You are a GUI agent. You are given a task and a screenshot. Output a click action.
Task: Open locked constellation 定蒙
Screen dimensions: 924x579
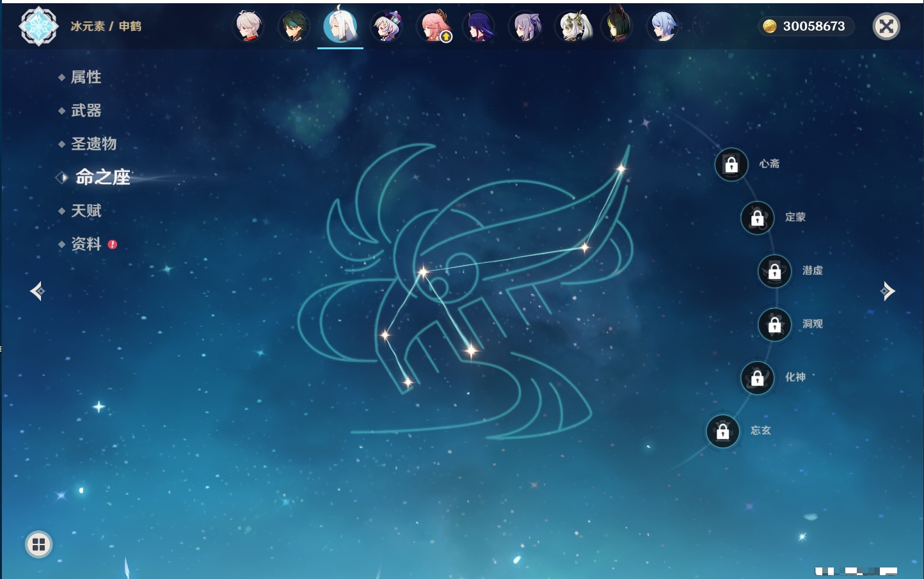(758, 218)
